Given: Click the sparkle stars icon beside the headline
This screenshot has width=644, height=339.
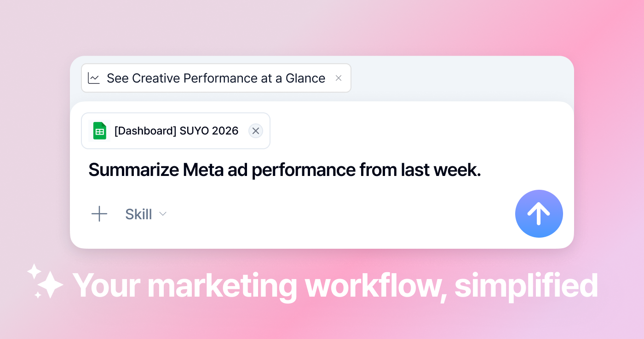Looking at the screenshot, I should click(x=46, y=281).
